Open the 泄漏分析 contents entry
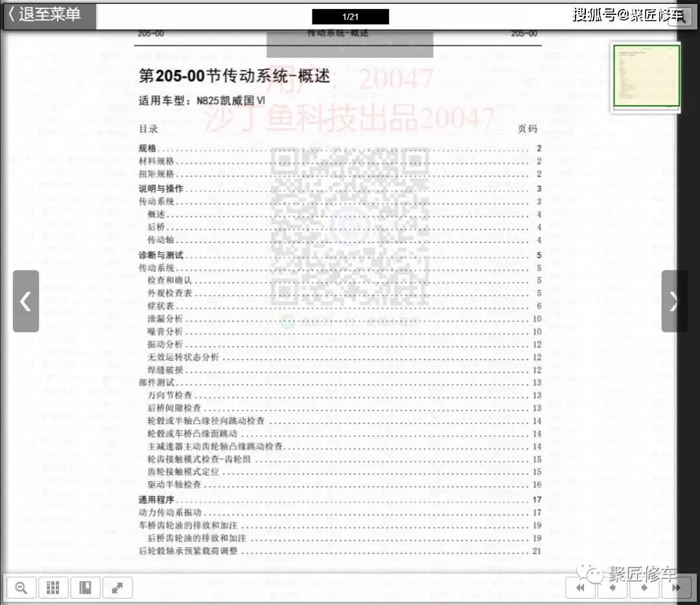 [x=344, y=319]
